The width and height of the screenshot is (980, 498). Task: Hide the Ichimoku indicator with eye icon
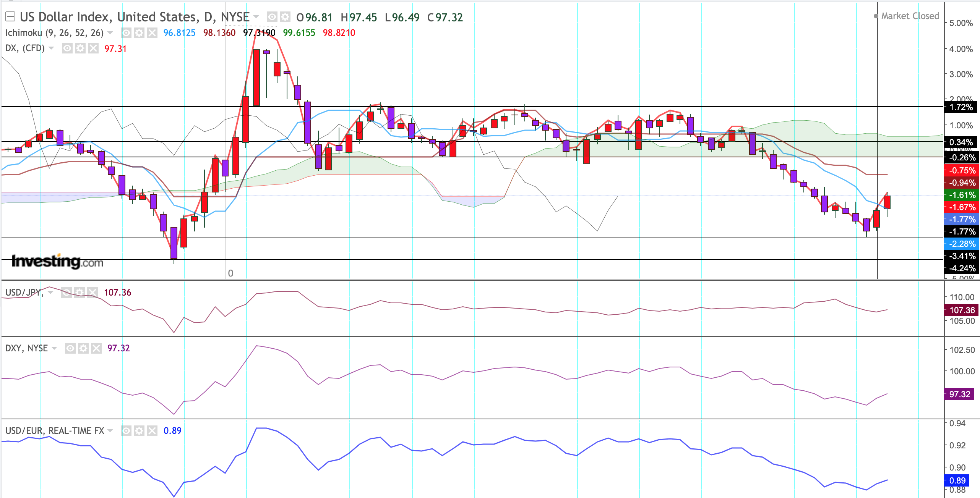[126, 33]
